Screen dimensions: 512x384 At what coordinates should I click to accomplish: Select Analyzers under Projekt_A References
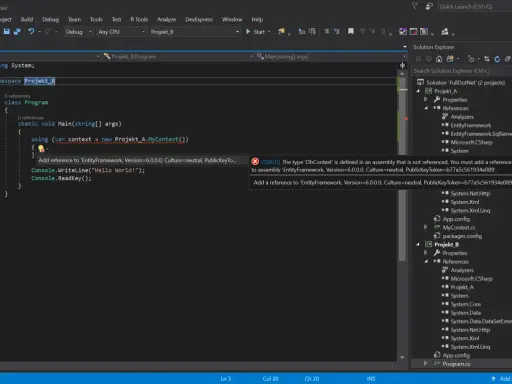coord(462,117)
